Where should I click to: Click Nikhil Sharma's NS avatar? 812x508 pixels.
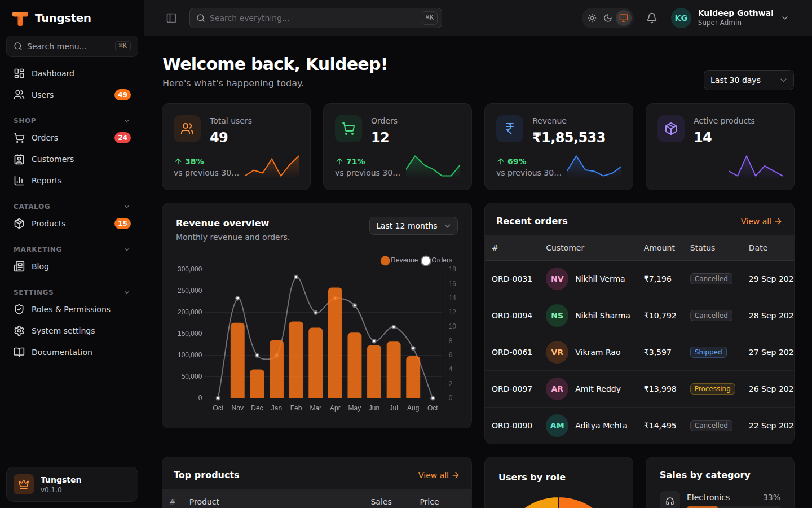click(x=557, y=316)
